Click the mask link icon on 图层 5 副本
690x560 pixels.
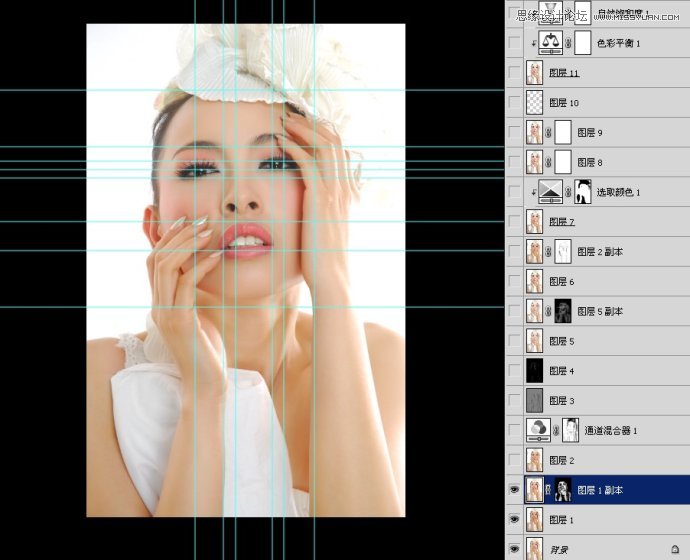click(x=548, y=311)
